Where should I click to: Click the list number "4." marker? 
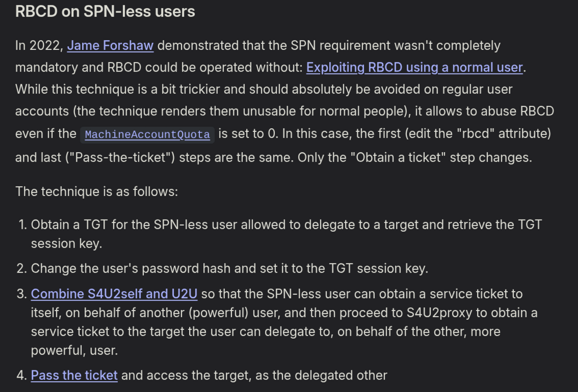pyautogui.click(x=21, y=376)
